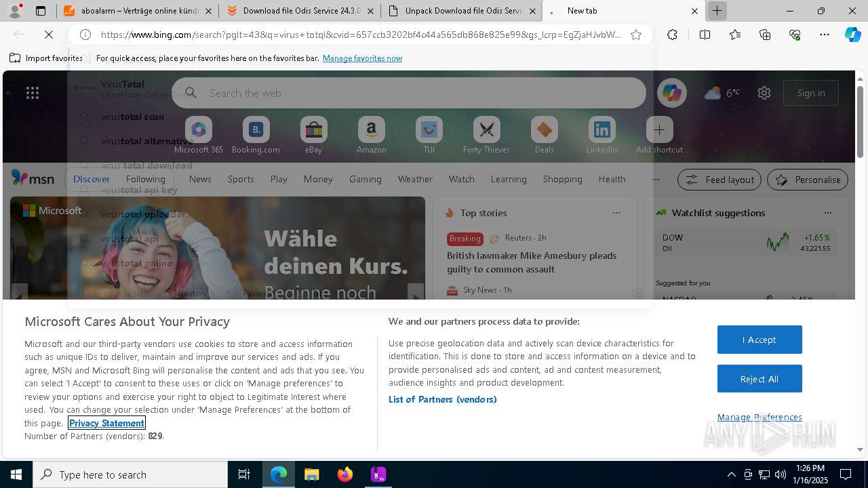Open the Copilot icon beside search box
Screen dimensions: 868x488
pyautogui.click(x=672, y=93)
